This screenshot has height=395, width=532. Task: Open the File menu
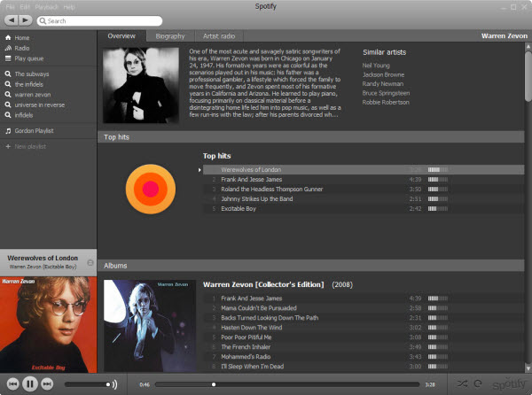coord(10,7)
